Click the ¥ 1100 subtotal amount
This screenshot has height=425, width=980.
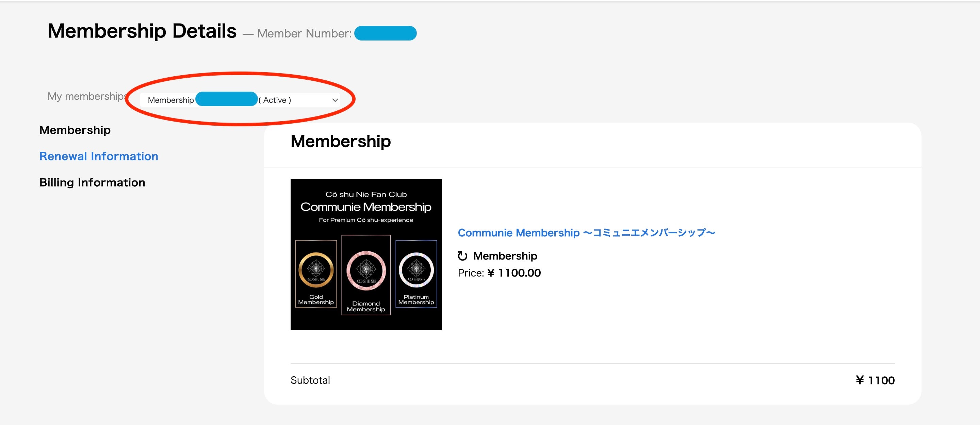pyautogui.click(x=875, y=380)
